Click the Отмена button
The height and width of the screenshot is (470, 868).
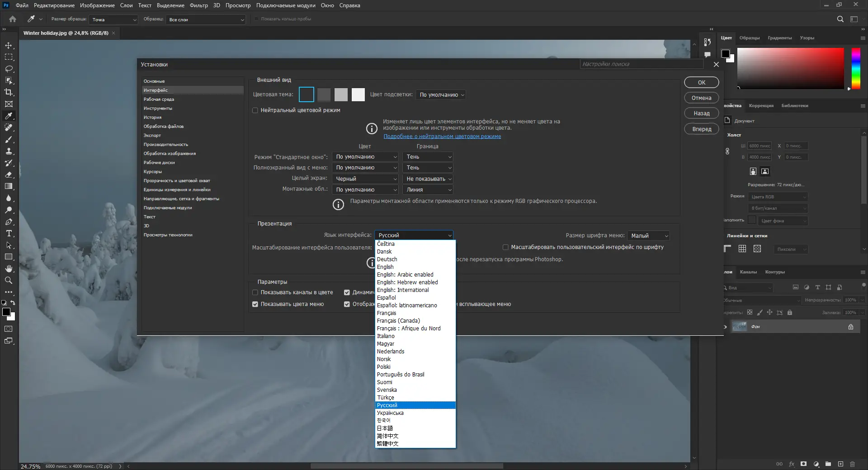pyautogui.click(x=702, y=98)
